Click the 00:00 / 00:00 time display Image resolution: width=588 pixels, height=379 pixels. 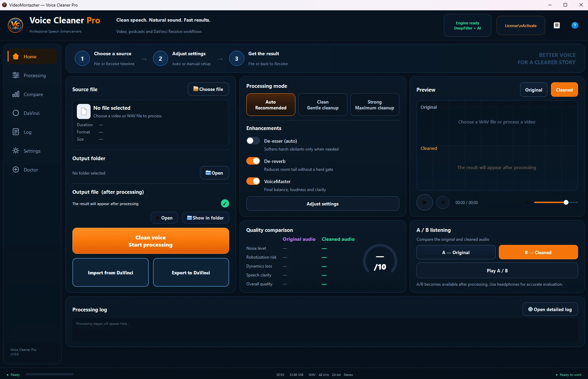(x=467, y=203)
